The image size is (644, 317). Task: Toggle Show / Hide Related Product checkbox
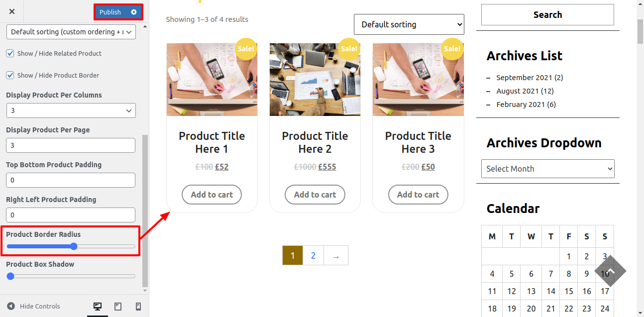point(10,53)
